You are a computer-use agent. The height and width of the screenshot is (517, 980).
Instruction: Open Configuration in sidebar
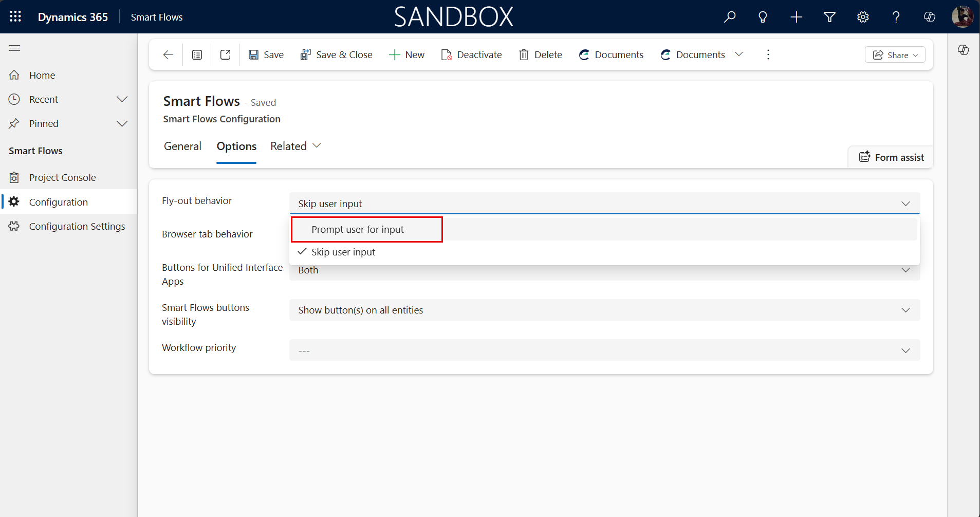[68, 201]
